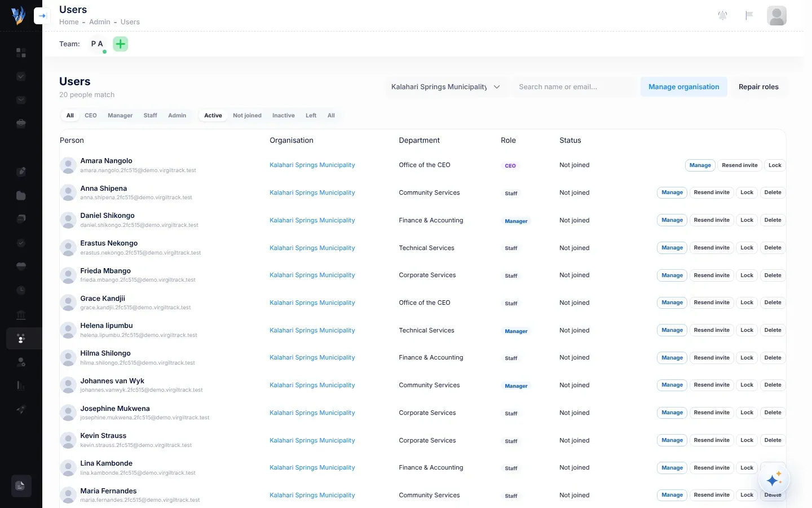Click Manage for Amara Nangolo
The width and height of the screenshot is (812, 508).
(700, 165)
